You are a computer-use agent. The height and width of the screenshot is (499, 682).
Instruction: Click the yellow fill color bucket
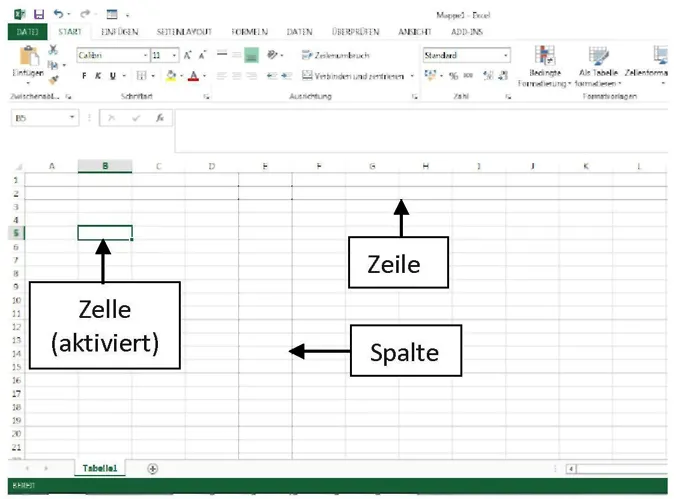point(171,76)
